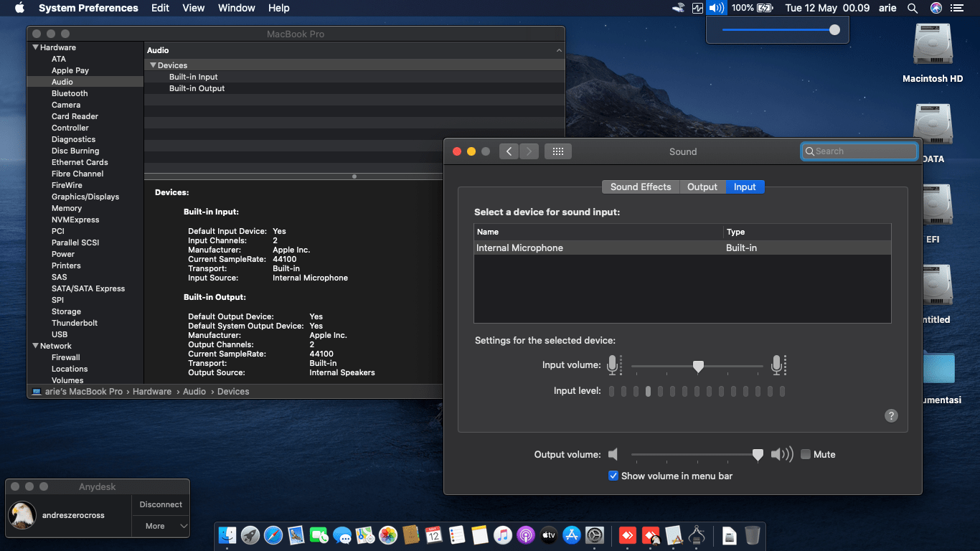This screenshot has height=551, width=980.
Task: Click System Preferences gear in Dock
Action: click(x=595, y=535)
